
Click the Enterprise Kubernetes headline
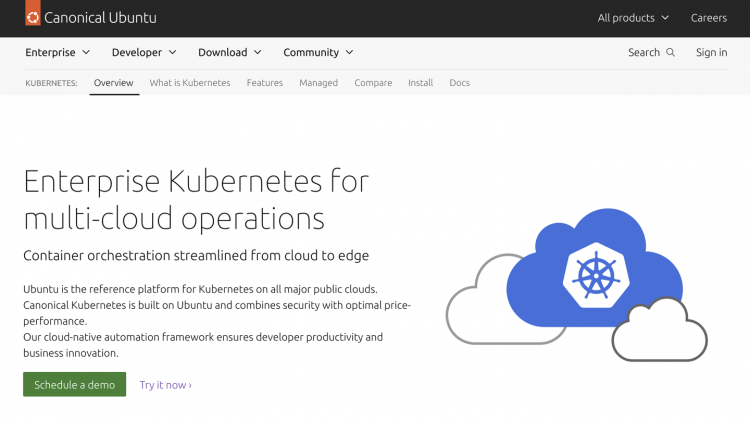click(x=196, y=199)
